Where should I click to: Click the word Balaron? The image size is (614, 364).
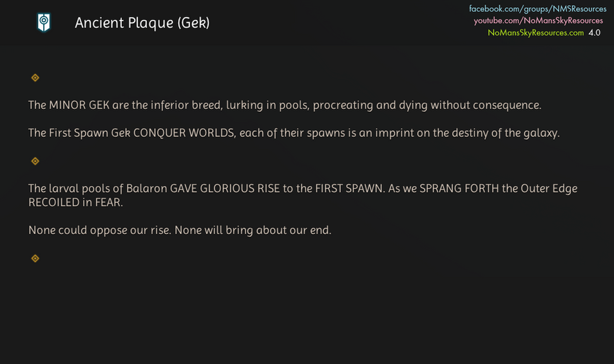pyautogui.click(x=146, y=189)
